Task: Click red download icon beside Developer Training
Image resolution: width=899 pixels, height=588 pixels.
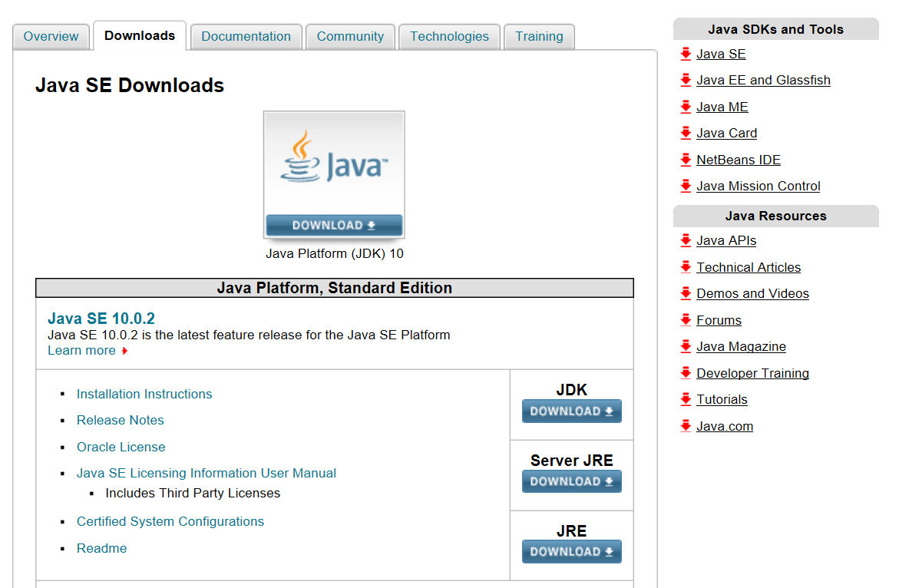Action: pos(686,373)
